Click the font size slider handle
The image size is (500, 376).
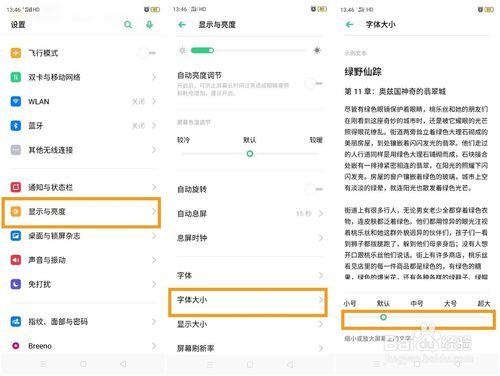coord(383,317)
